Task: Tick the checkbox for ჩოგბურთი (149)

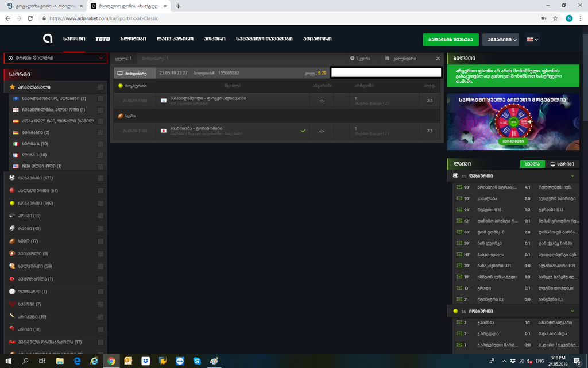Action: click(x=100, y=203)
